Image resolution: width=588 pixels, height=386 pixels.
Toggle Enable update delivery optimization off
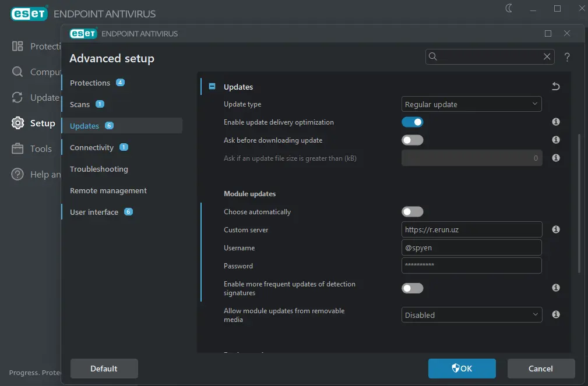[413, 122]
